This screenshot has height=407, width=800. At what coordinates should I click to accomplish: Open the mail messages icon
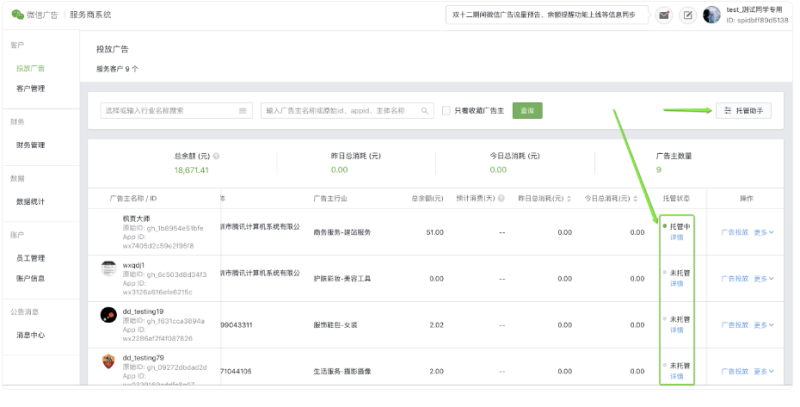(664, 15)
